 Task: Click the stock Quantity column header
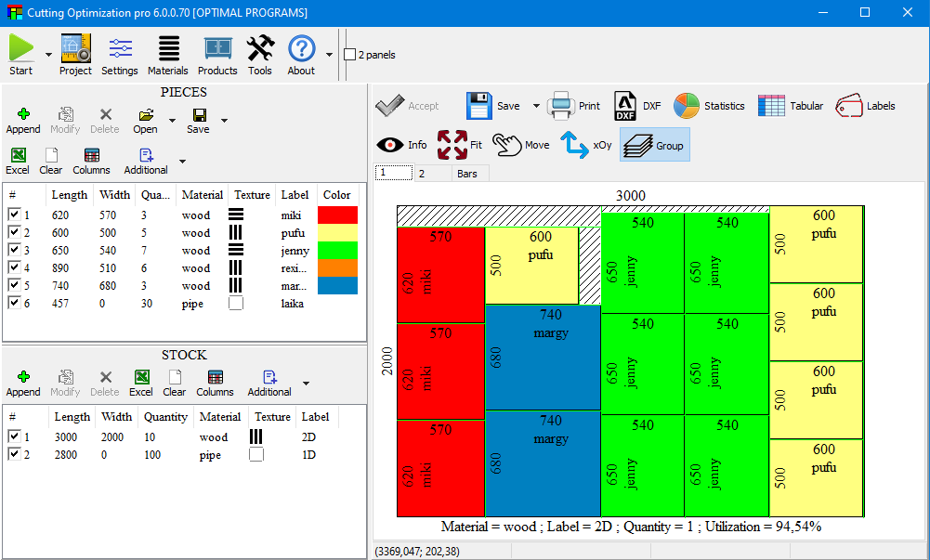tap(165, 417)
